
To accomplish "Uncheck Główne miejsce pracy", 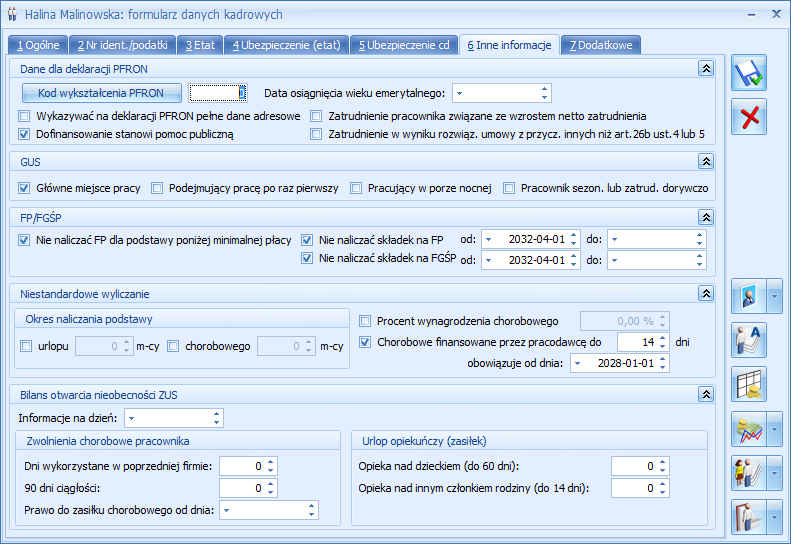I will 24,188.
